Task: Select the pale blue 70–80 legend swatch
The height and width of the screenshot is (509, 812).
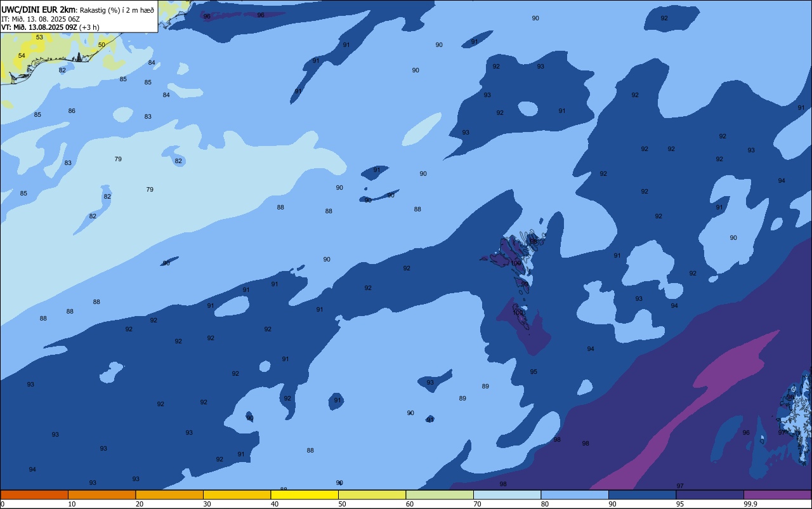Action: tap(507, 494)
